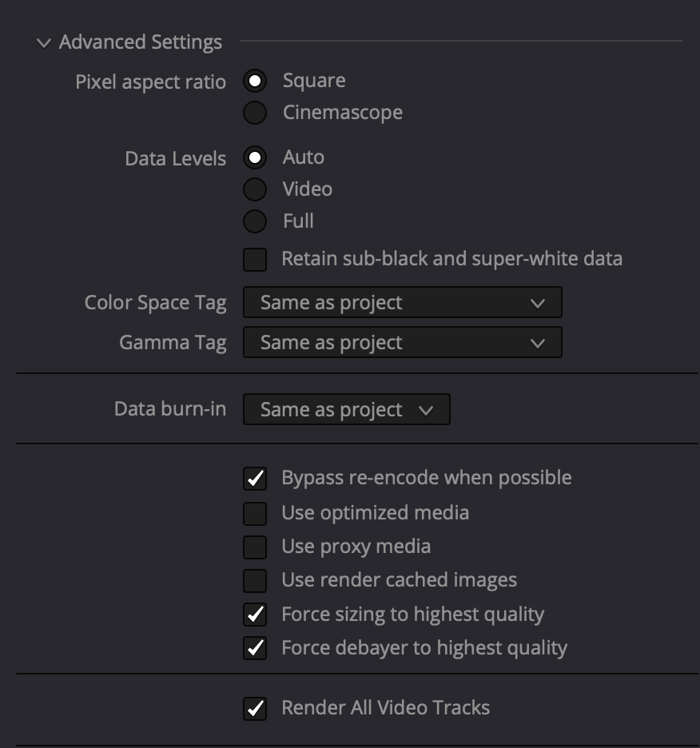The image size is (700, 748).
Task: Open the Gamma Tag dropdown
Action: [x=402, y=343]
